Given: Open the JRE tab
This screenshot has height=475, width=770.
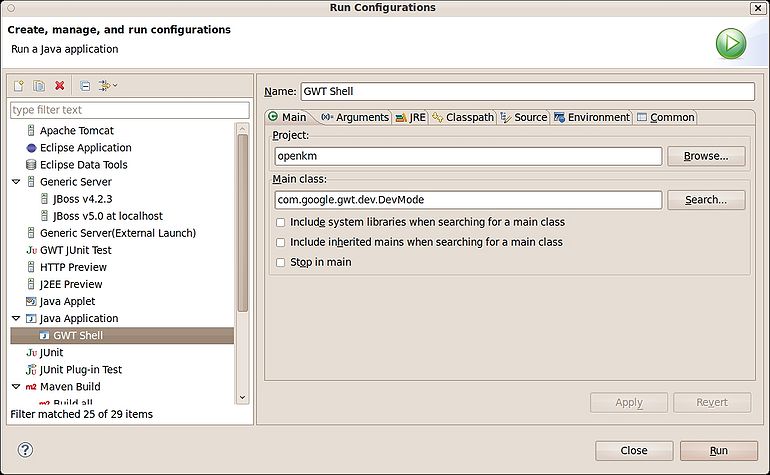Looking at the screenshot, I should pyautogui.click(x=411, y=117).
